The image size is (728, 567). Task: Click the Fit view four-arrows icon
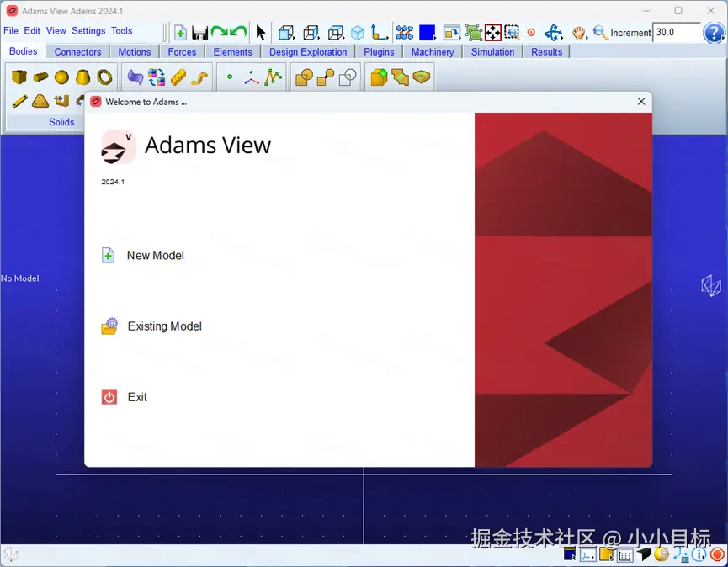(x=492, y=33)
